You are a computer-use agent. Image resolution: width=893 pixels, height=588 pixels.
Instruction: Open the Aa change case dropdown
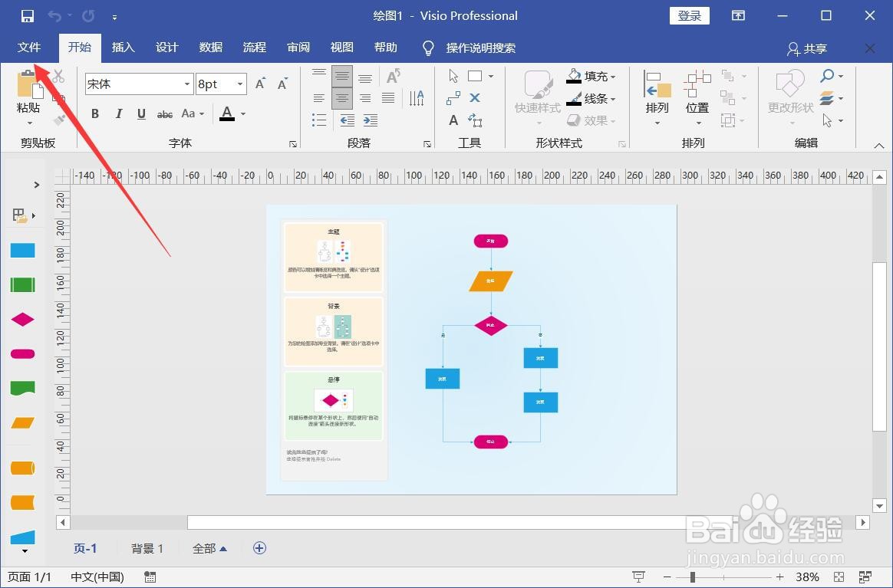coord(193,113)
